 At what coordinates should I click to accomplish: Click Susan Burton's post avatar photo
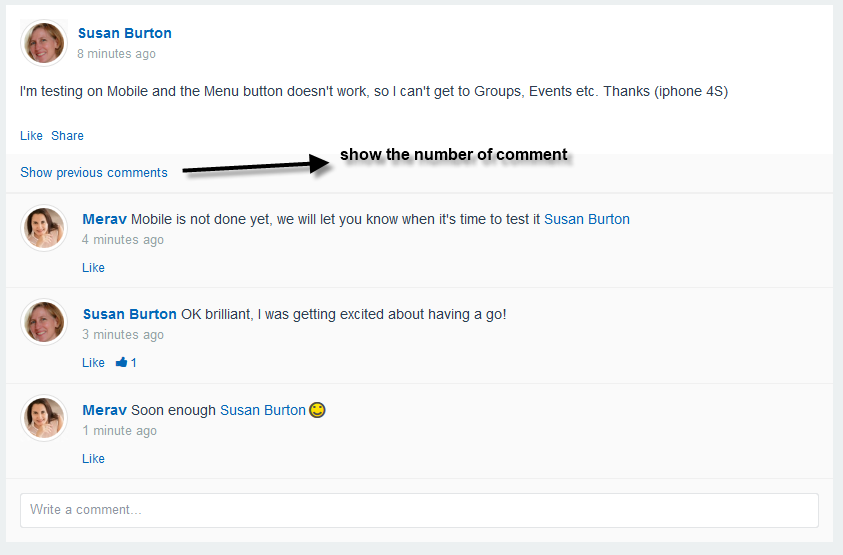click(x=44, y=42)
